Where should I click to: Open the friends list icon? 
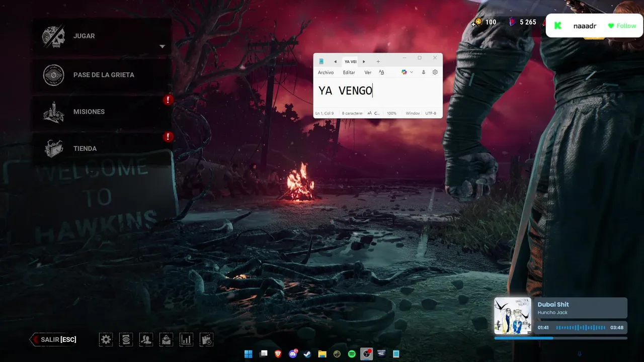tap(146, 339)
